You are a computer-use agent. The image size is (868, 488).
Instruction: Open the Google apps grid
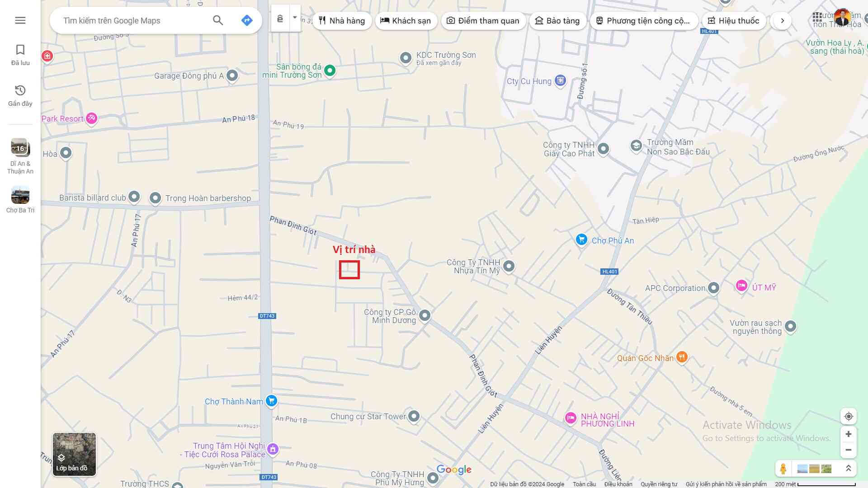pyautogui.click(x=817, y=18)
